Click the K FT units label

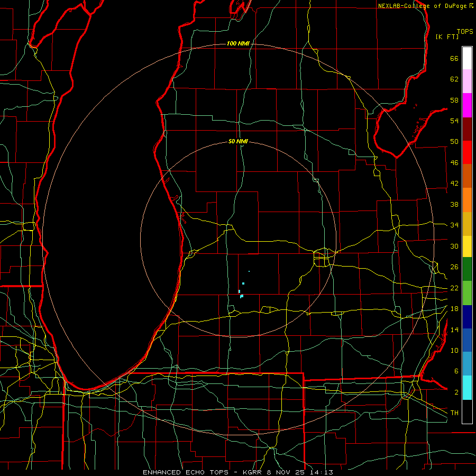click(x=447, y=36)
